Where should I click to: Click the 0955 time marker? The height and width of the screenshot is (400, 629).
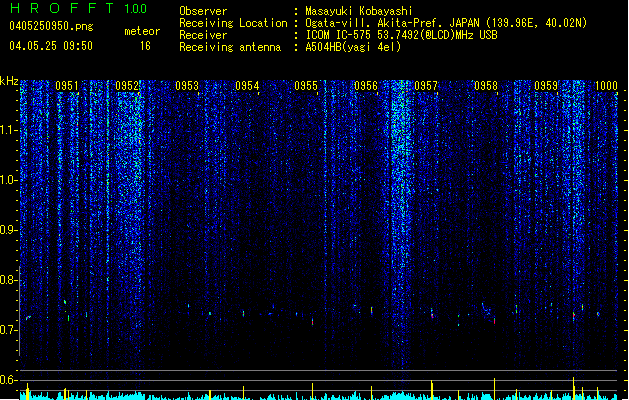tap(306, 86)
